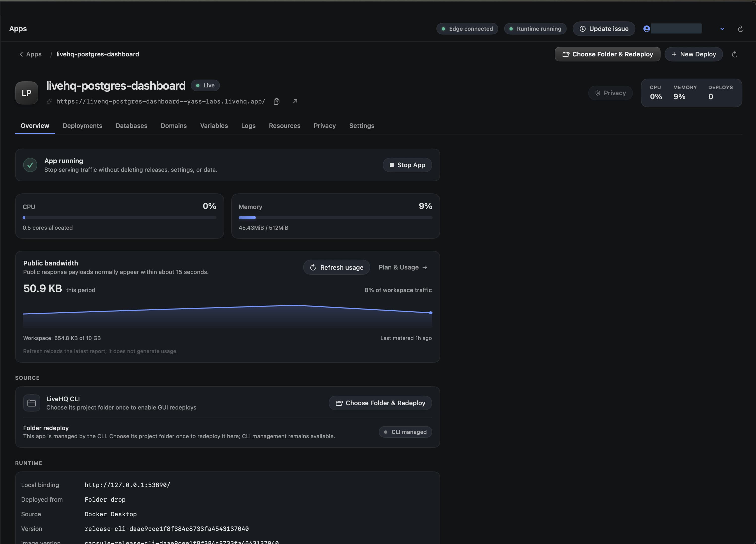Click the Stop App button

point(407,165)
